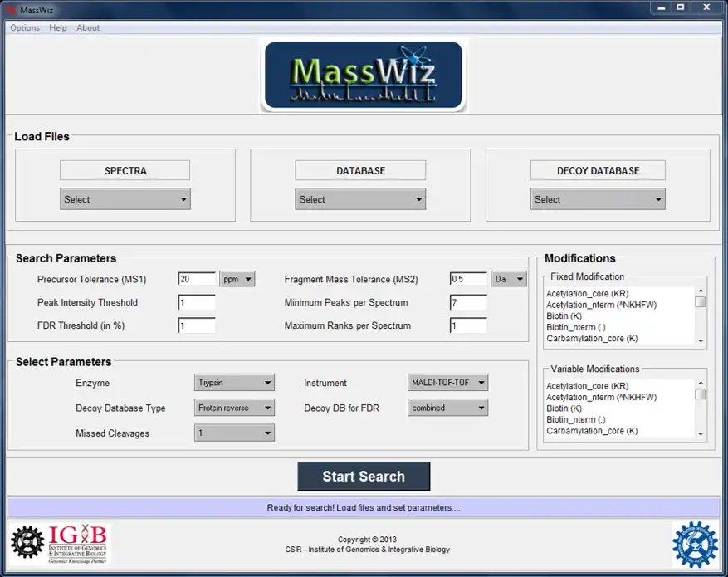
Task: Click the Start Search button
Action: coord(364,477)
